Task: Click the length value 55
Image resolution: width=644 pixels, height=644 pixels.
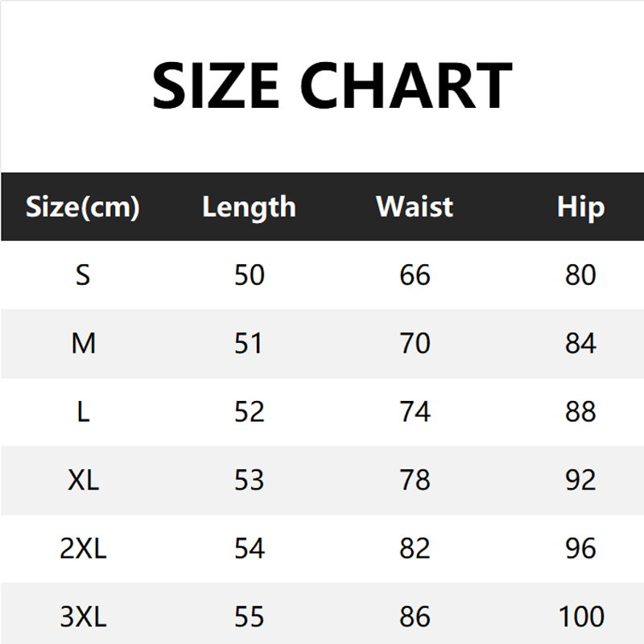Action: coord(249,617)
